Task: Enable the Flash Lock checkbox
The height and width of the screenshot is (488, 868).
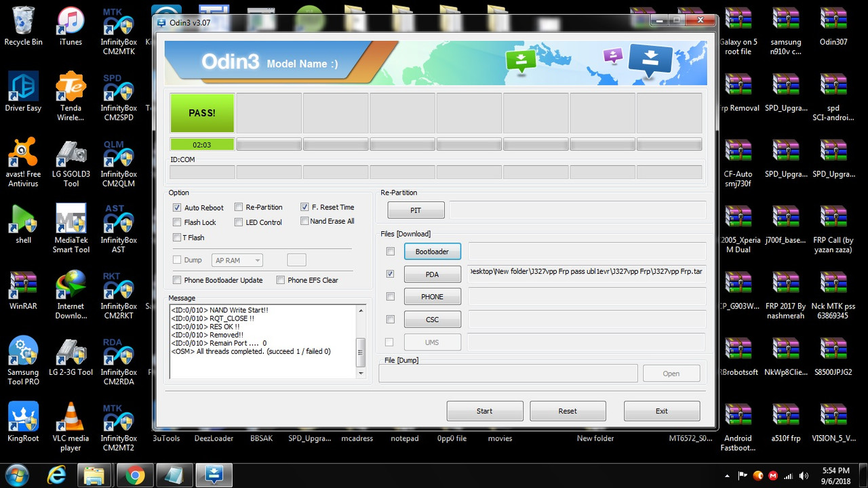Action: click(x=177, y=222)
